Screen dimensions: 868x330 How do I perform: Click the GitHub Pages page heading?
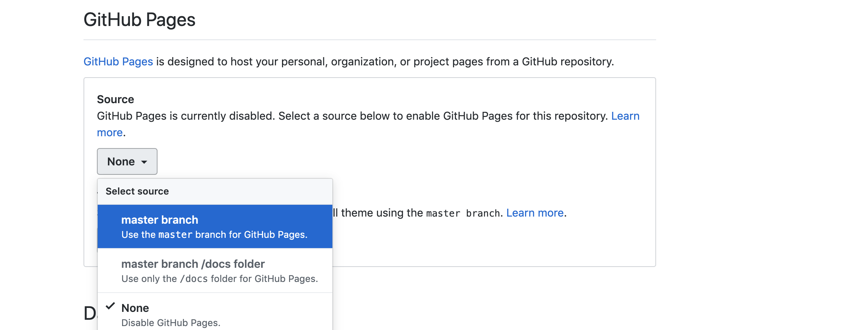(139, 20)
